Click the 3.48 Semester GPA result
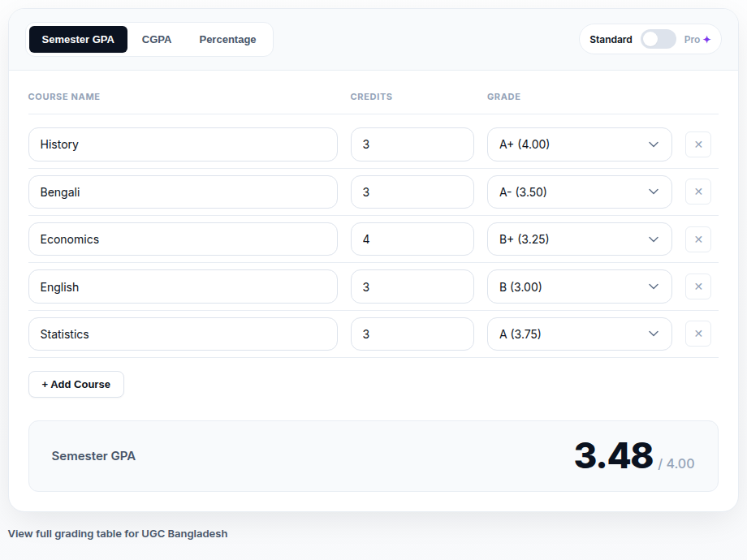Viewport: 747px width, 560px height. pyautogui.click(x=614, y=456)
